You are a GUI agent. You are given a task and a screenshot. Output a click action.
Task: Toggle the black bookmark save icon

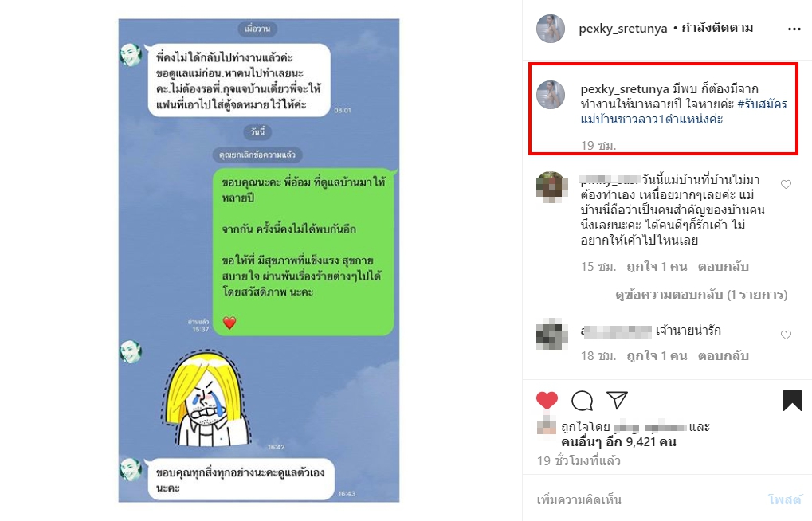[x=792, y=401]
